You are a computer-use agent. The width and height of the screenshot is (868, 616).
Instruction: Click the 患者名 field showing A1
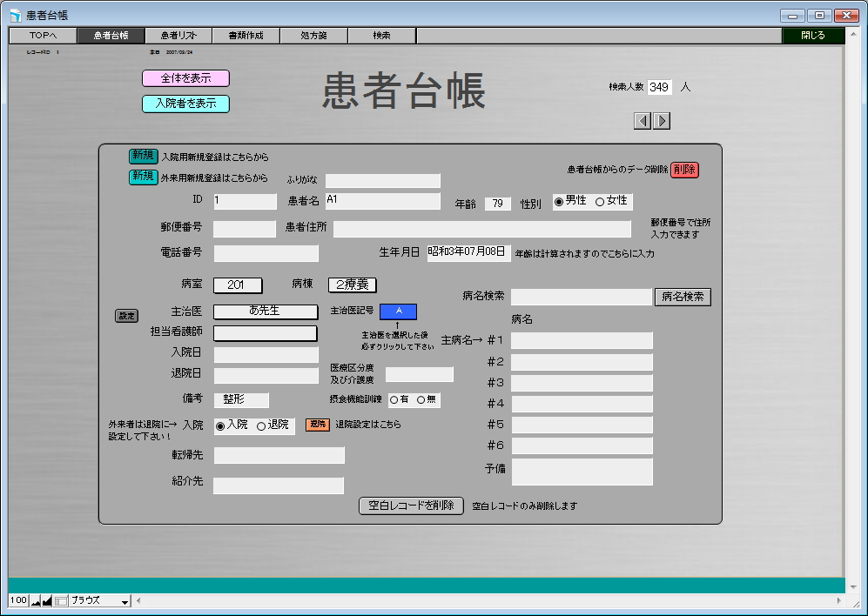[x=382, y=200]
